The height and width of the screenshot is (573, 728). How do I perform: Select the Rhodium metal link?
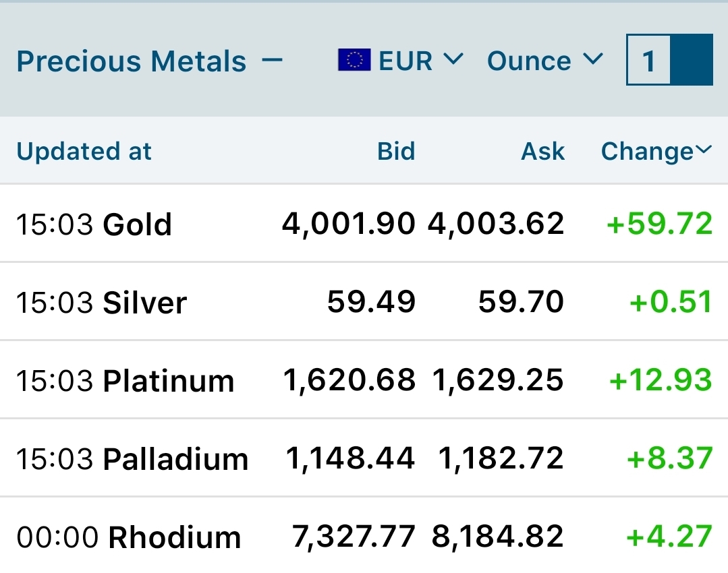pyautogui.click(x=175, y=537)
